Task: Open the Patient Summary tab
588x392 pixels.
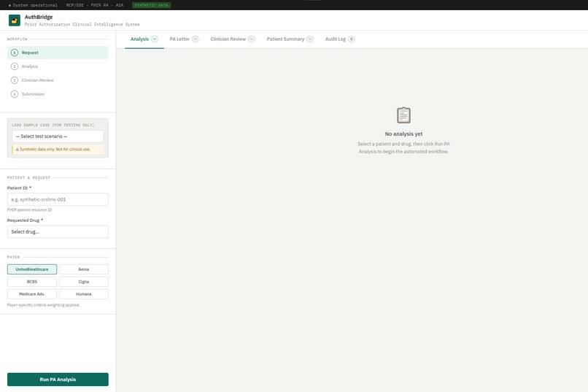Action: [x=290, y=39]
